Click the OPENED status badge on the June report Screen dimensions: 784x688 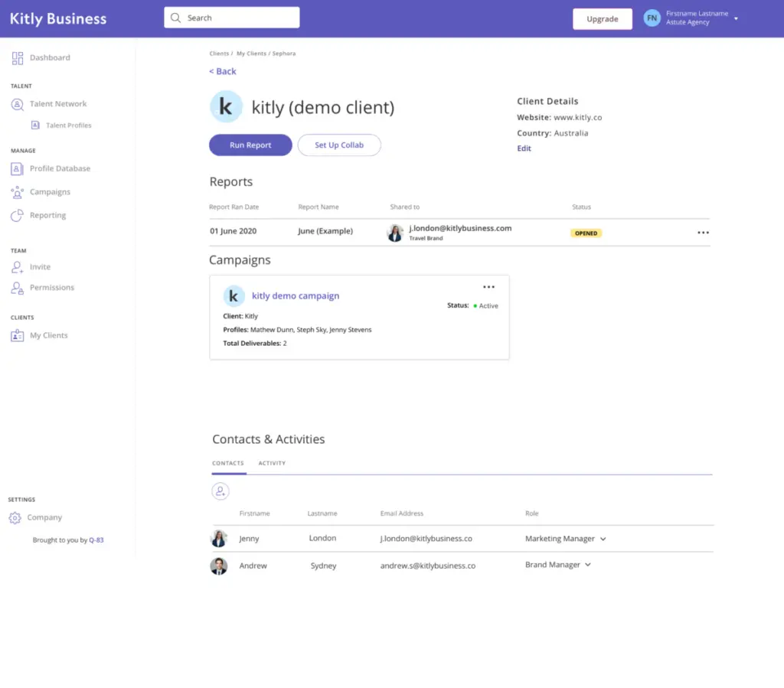586,233
